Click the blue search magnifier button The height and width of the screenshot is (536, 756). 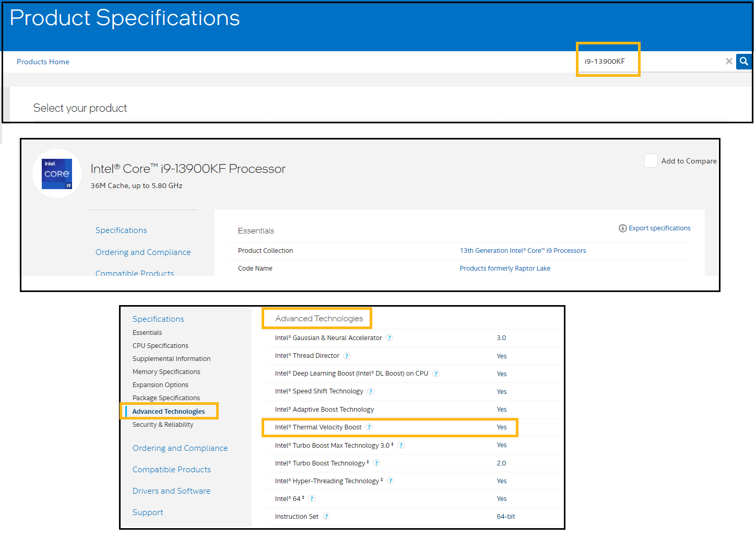click(x=744, y=61)
